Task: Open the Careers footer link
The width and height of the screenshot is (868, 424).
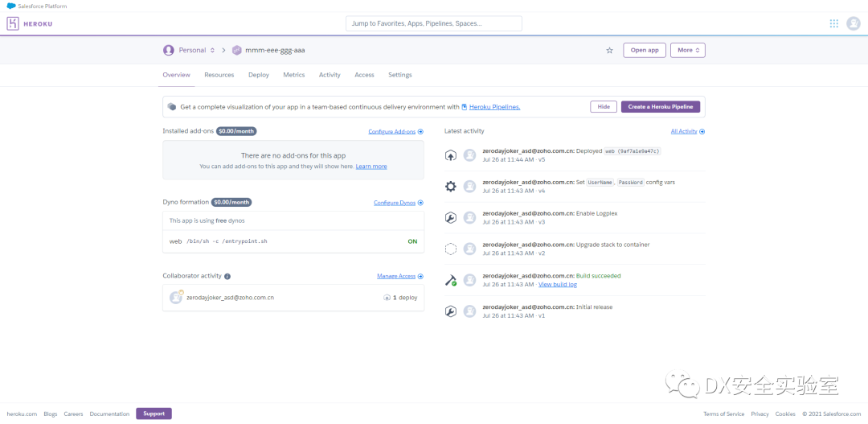Action: 73,414
